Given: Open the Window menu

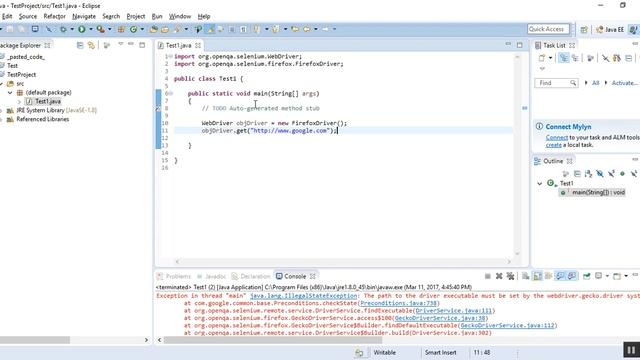Looking at the screenshot, I should click(180, 16).
